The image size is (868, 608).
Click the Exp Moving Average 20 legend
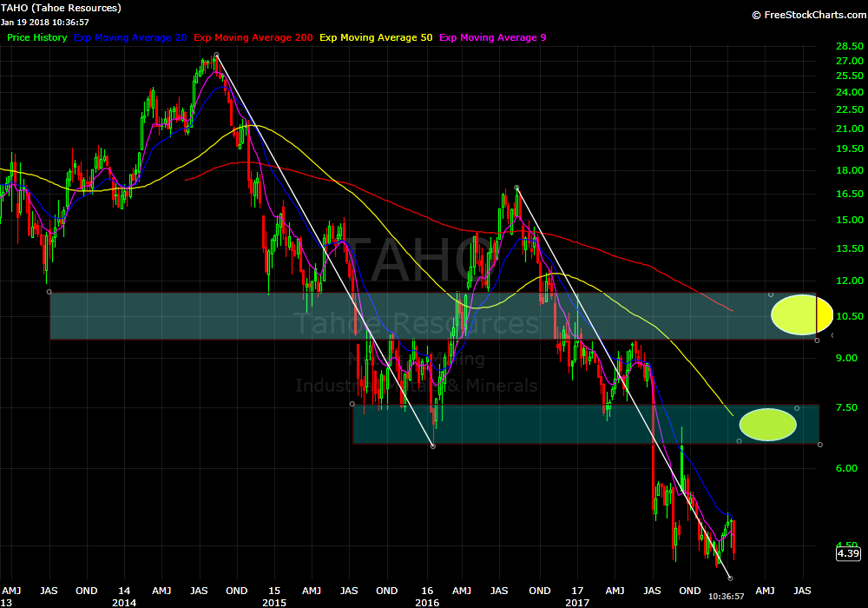130,37
